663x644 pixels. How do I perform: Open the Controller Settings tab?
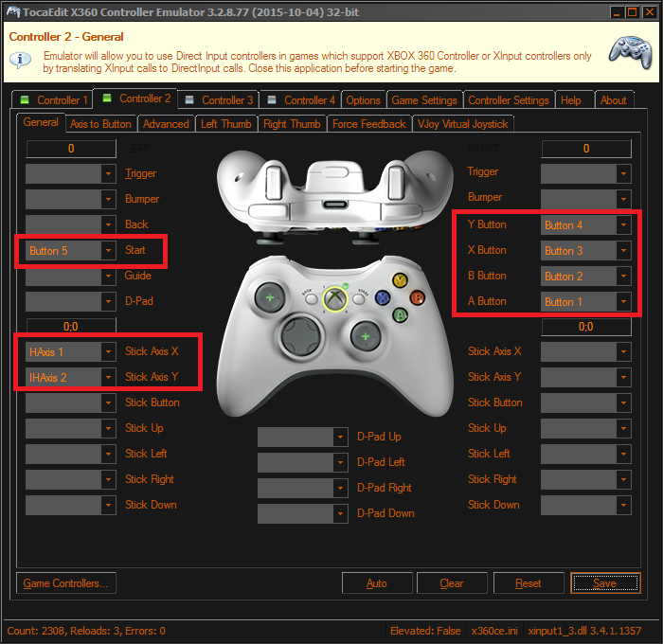coord(509,100)
